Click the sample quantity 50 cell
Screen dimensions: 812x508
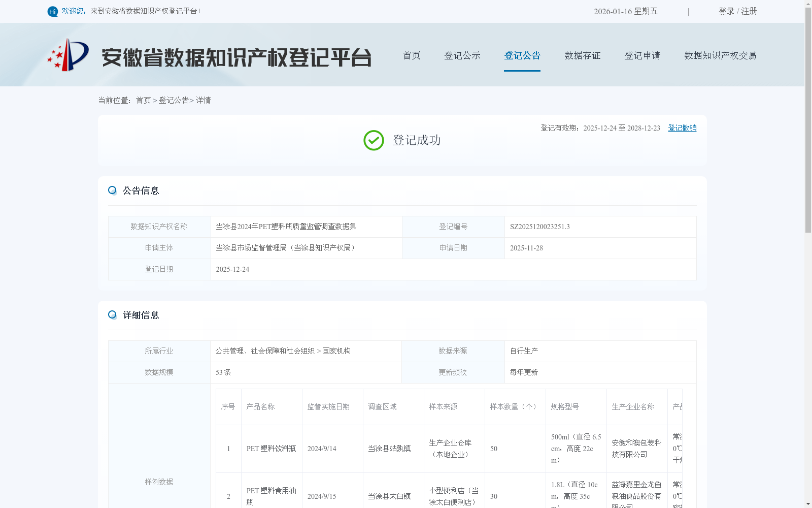tap(515, 449)
